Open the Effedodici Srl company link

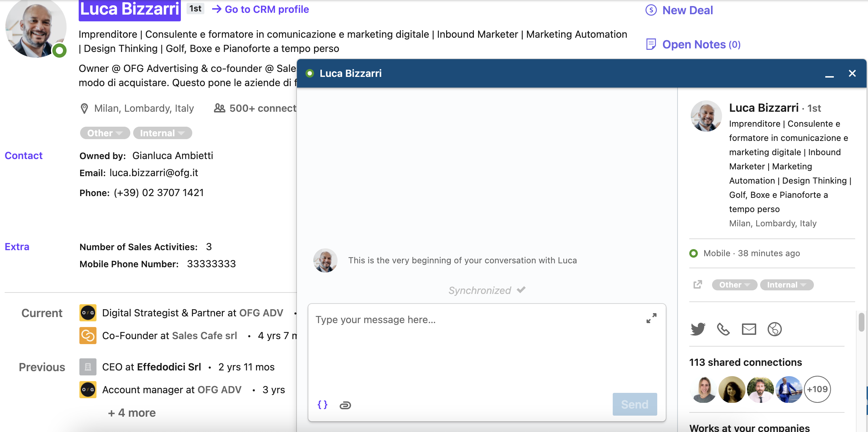click(169, 367)
